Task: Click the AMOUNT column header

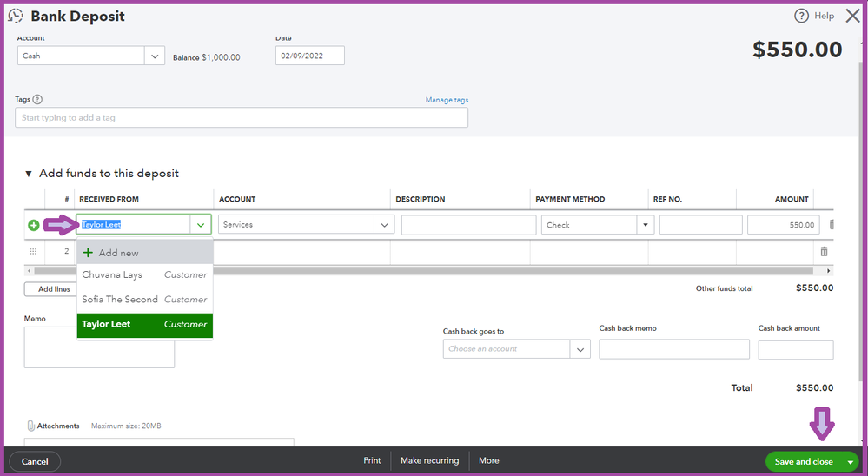Action: pos(792,199)
